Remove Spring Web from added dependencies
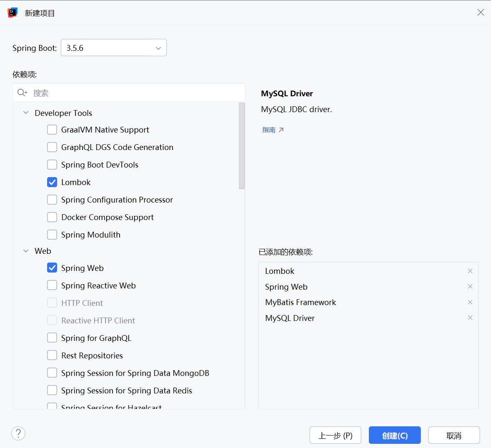 (x=470, y=286)
